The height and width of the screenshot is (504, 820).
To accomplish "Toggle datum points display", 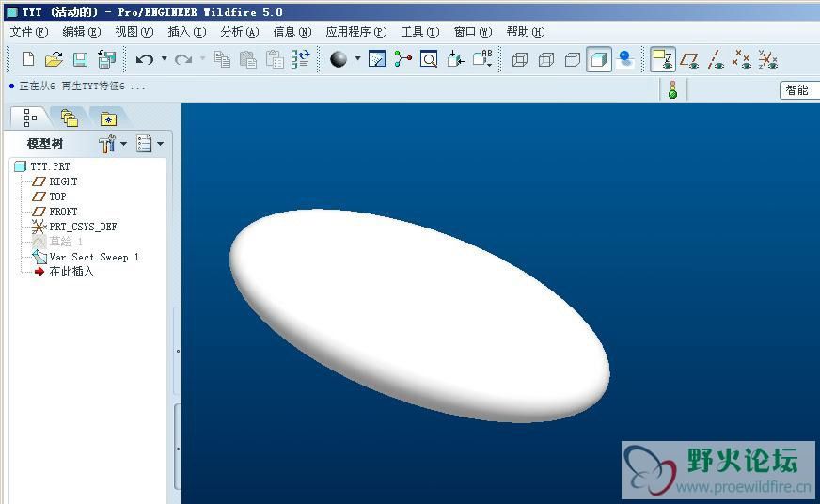I will [x=742, y=59].
